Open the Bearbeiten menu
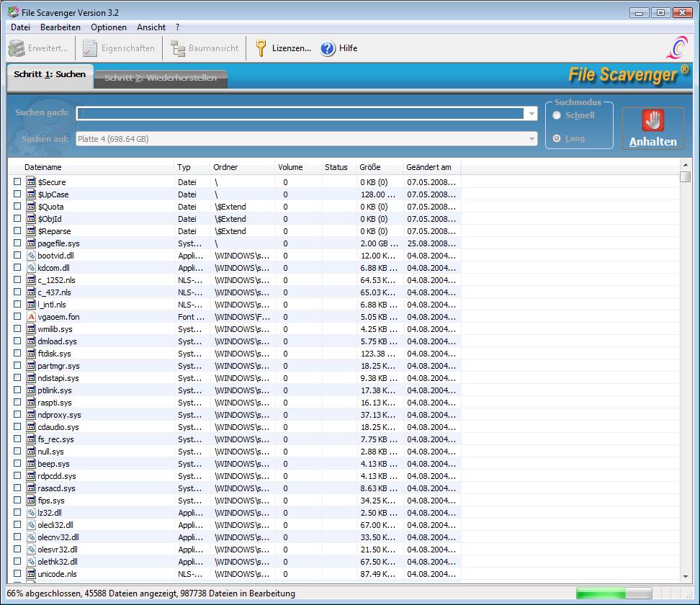This screenshot has width=700, height=605. pos(60,27)
